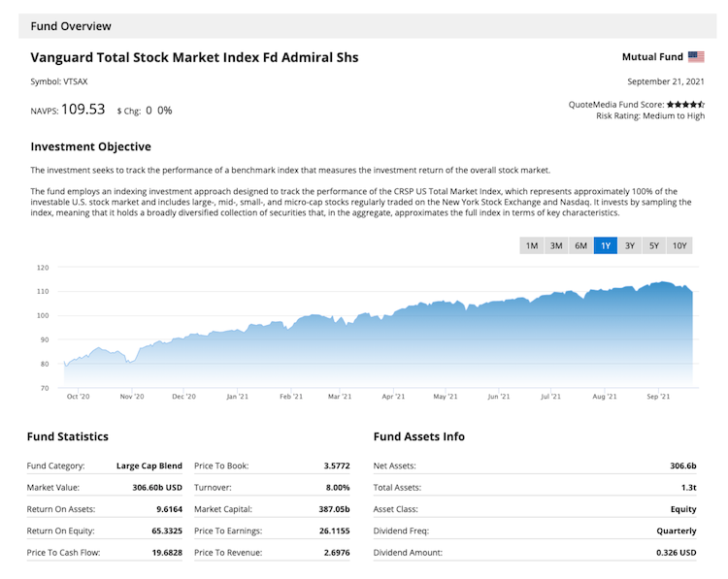Click Dividend Freq value Quarterly
The image size is (728, 579).
pos(677,531)
